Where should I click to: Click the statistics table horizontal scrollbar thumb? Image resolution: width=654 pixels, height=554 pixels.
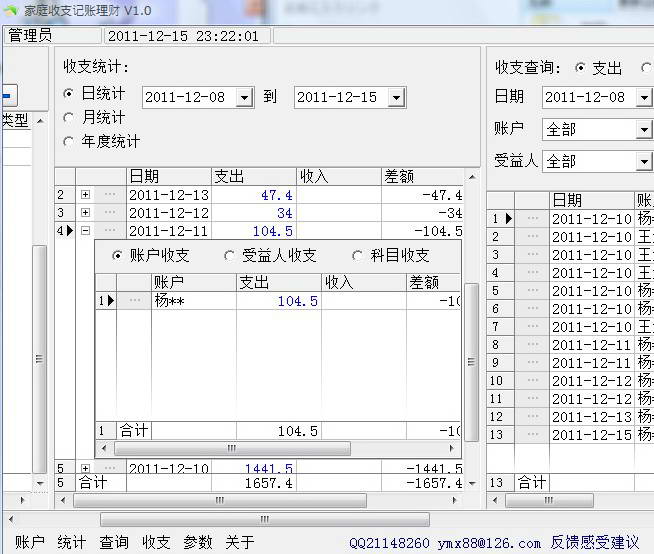point(220,500)
